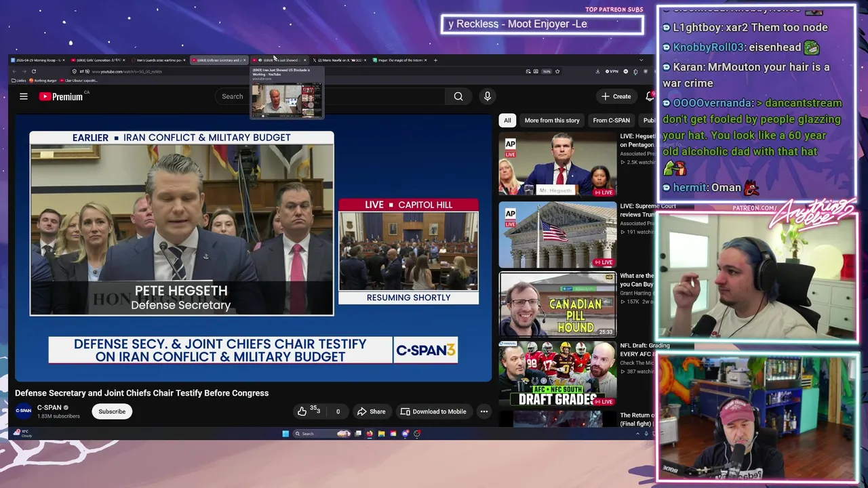
Task: Open Clair Obscur bookmark
Action: click(80, 81)
